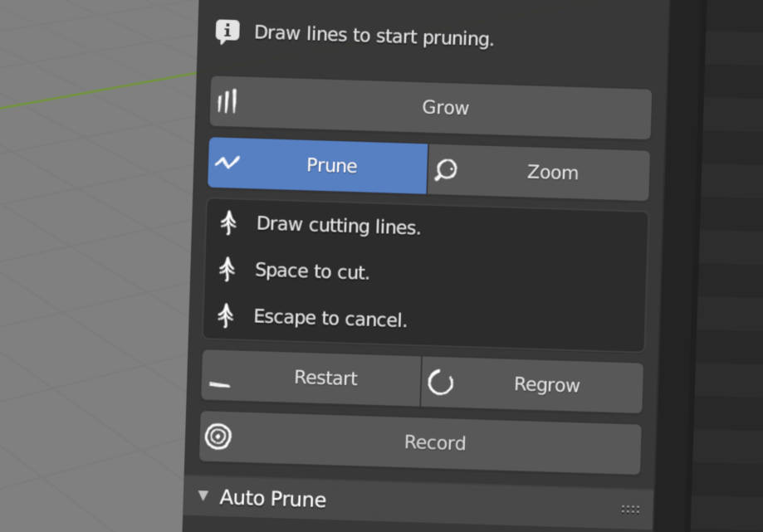Image resolution: width=763 pixels, height=532 pixels.
Task: Click the Auto Prune panel header label
Action: [273, 499]
